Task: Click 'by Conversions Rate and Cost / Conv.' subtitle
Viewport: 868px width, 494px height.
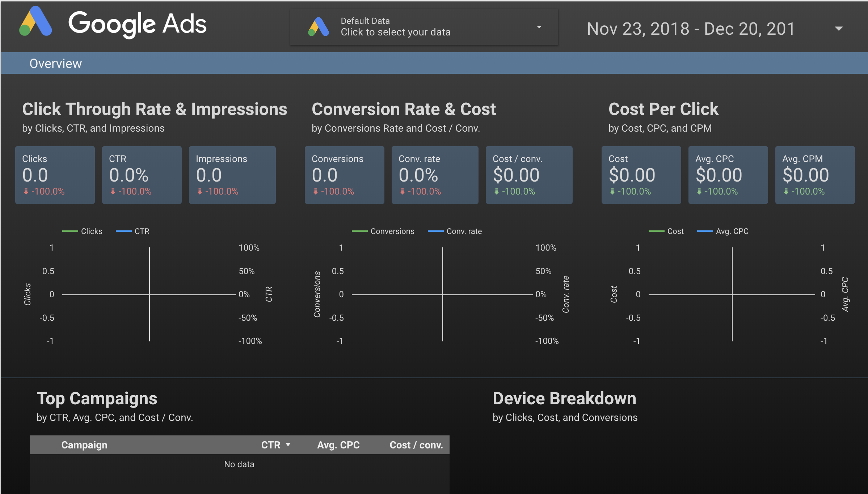Action: (396, 128)
